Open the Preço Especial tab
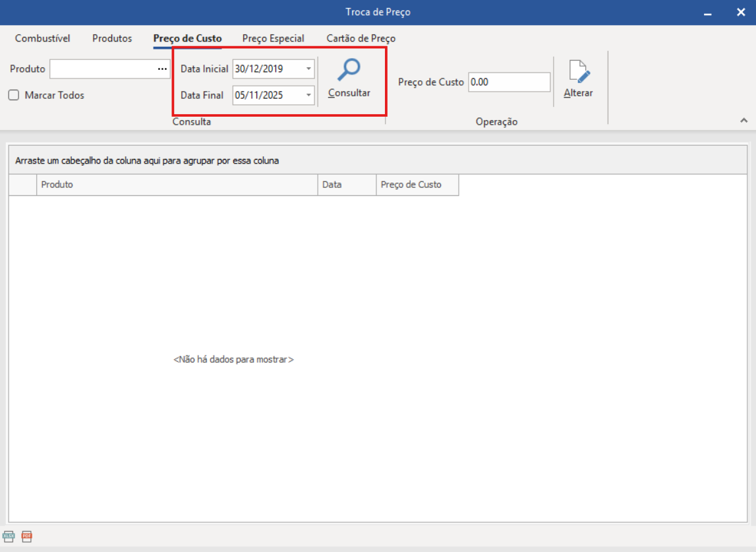Viewport: 756px width, 552px height. [x=273, y=38]
